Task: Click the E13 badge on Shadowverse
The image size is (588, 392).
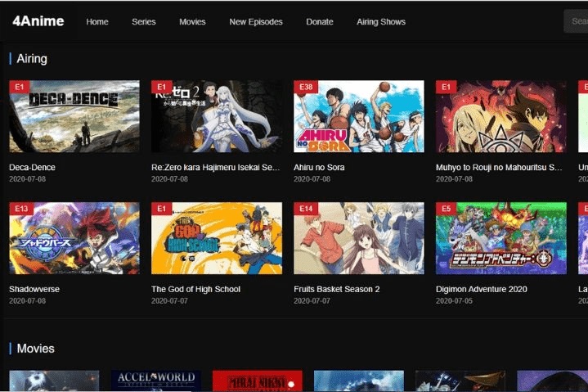Action: tap(21, 209)
